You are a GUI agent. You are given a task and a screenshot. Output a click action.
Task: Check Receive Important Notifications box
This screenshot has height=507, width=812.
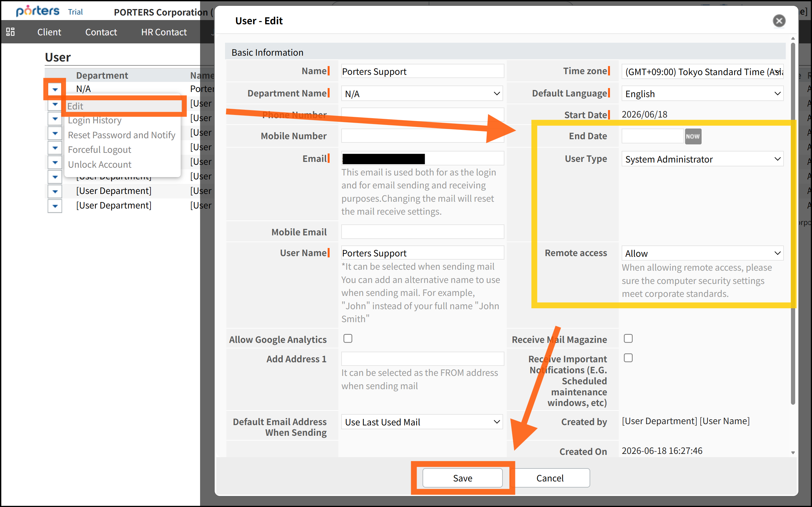tap(628, 358)
